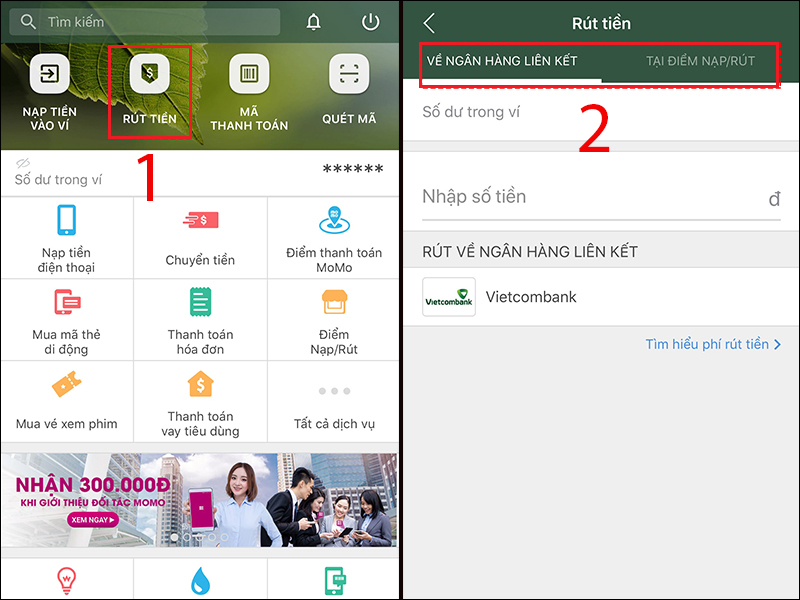Viewport: 800px width, 600px height.
Task: Tap the light bulb electricity icon
Action: click(x=67, y=581)
